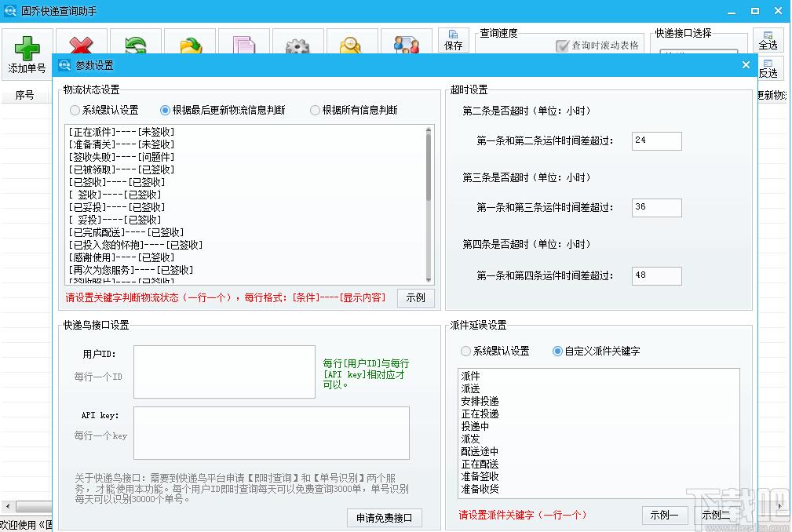The height and width of the screenshot is (532, 792).
Task: Click the 序号 column header
Action: (x=25, y=95)
